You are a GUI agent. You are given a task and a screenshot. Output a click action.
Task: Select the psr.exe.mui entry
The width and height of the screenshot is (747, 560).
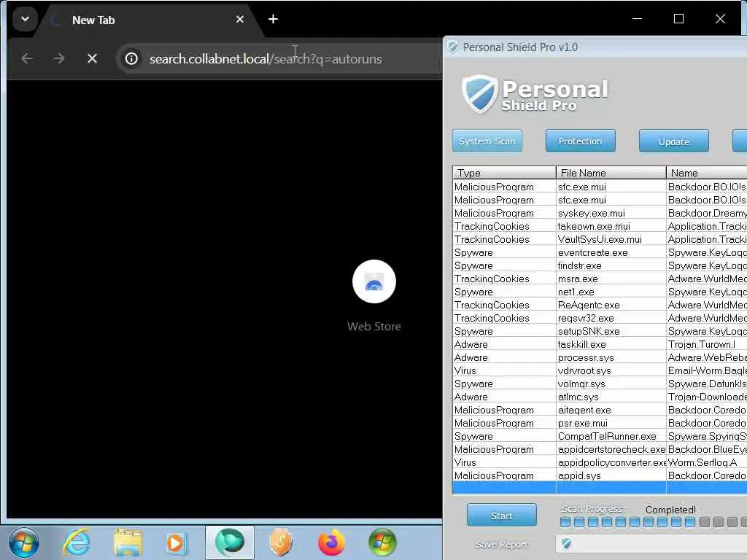600,424
